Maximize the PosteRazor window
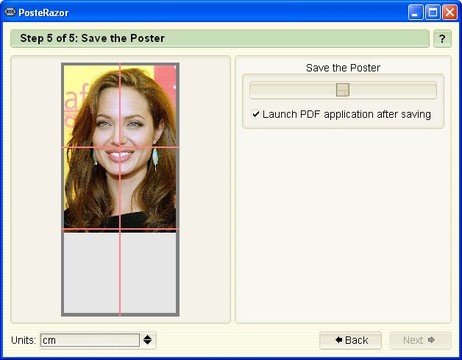This screenshot has width=462, height=360. point(433,13)
